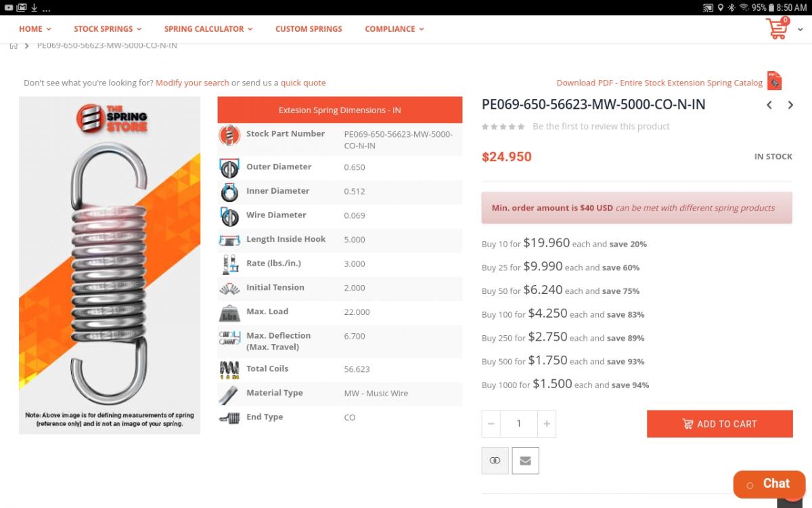Open the shopping cart icon

click(777, 28)
